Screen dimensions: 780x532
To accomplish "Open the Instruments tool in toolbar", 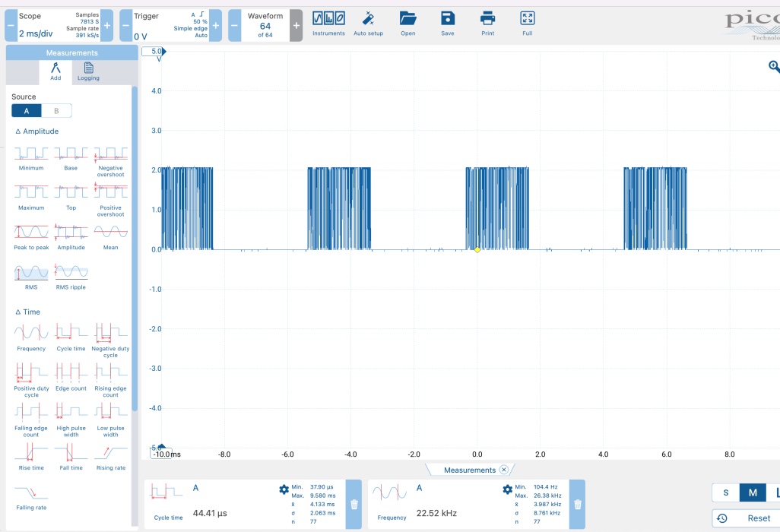I will (x=328, y=23).
